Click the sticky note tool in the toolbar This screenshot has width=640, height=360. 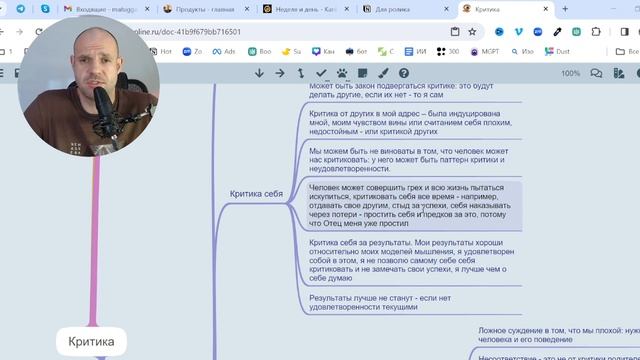point(362,73)
